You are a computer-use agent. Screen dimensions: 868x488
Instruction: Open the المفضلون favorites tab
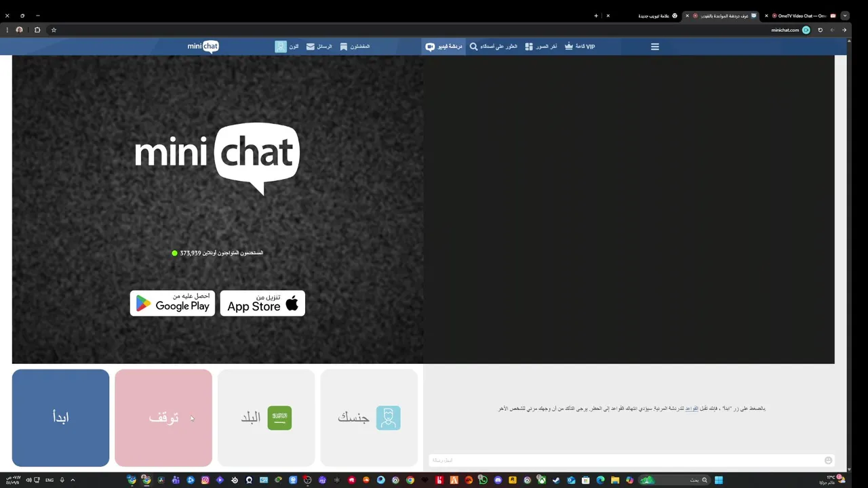[x=355, y=47]
